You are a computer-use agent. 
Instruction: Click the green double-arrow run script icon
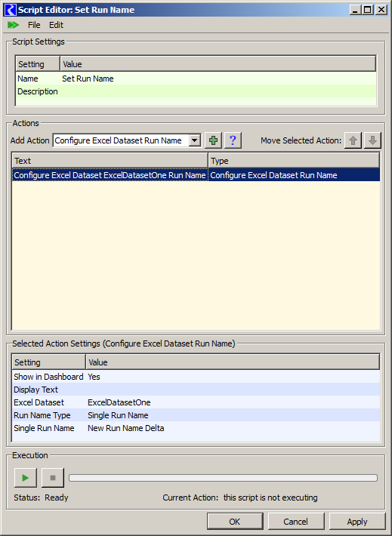[x=13, y=25]
